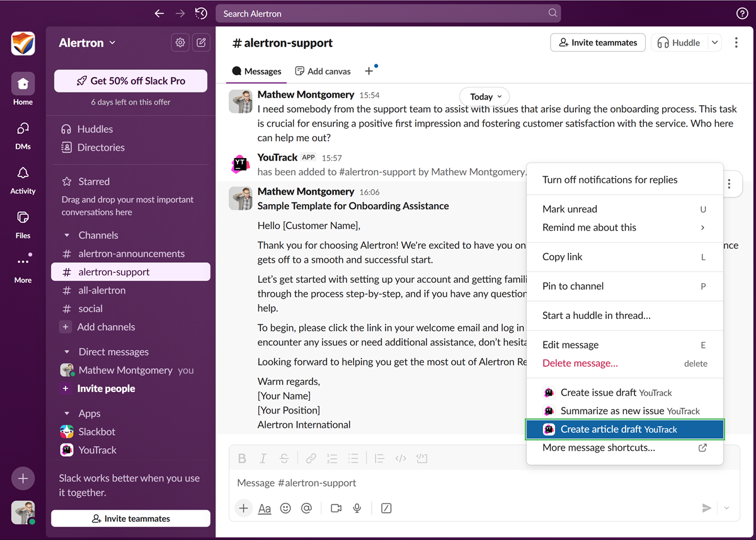The image size is (756, 540).
Task: Collapse the Apps section
Action: tap(67, 413)
